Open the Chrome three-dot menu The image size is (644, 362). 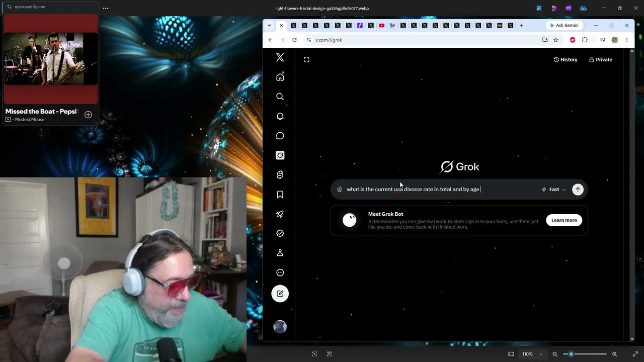pyautogui.click(x=627, y=40)
